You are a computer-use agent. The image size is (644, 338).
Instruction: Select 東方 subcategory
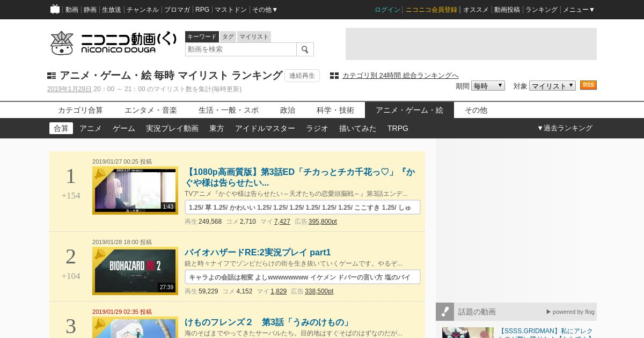[x=217, y=128]
